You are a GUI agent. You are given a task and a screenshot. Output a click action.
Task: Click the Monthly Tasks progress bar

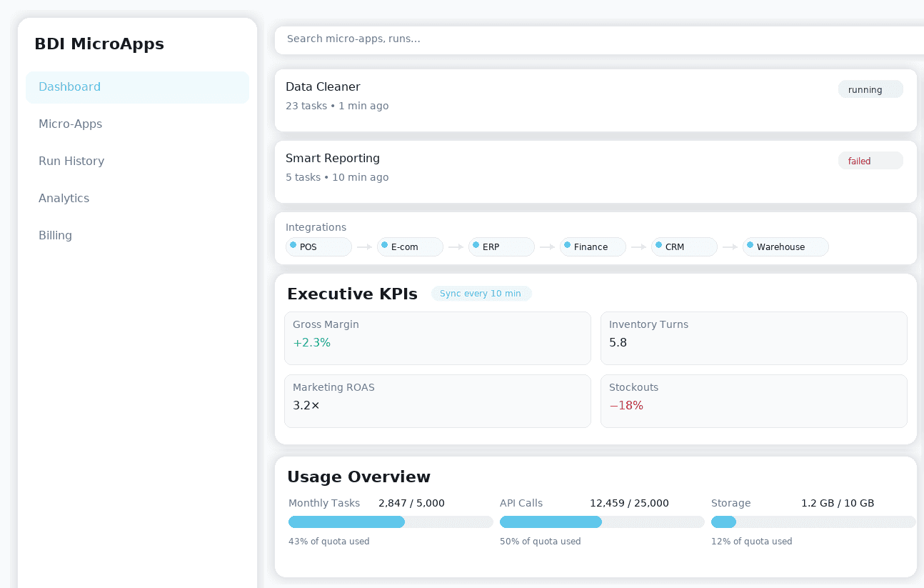coord(391,522)
